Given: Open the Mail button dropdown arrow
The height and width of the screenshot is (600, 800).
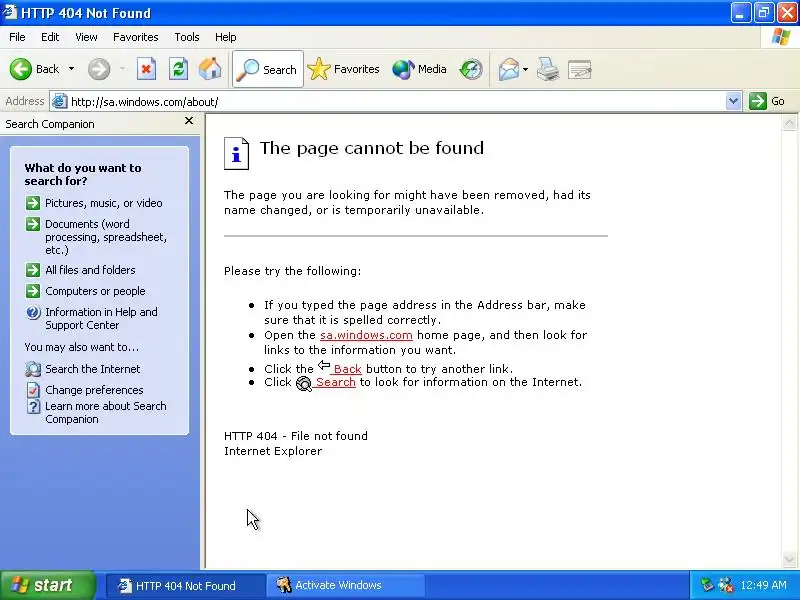Looking at the screenshot, I should 526,69.
